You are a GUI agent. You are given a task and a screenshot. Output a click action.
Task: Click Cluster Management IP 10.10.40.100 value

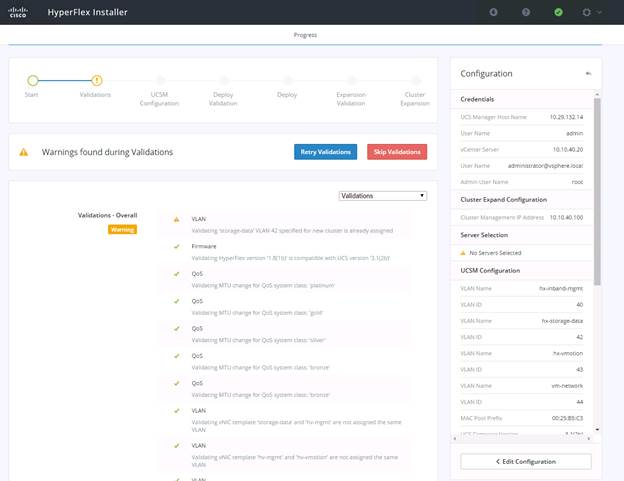[x=566, y=218]
